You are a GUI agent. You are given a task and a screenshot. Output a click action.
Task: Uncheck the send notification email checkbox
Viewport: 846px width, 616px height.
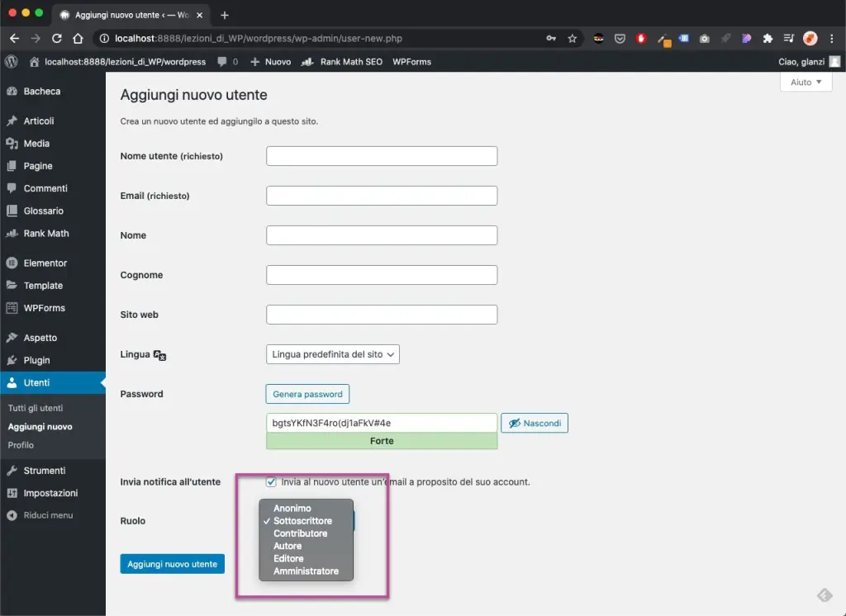[x=271, y=481]
